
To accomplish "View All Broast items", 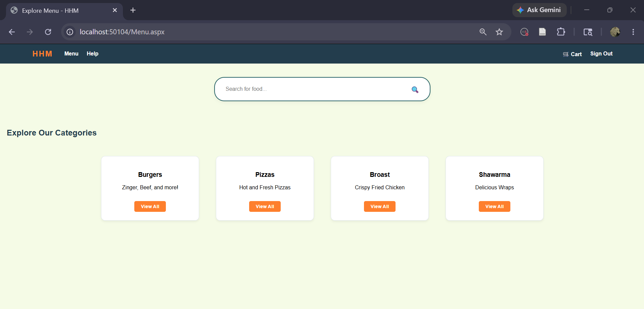I will pos(380,206).
